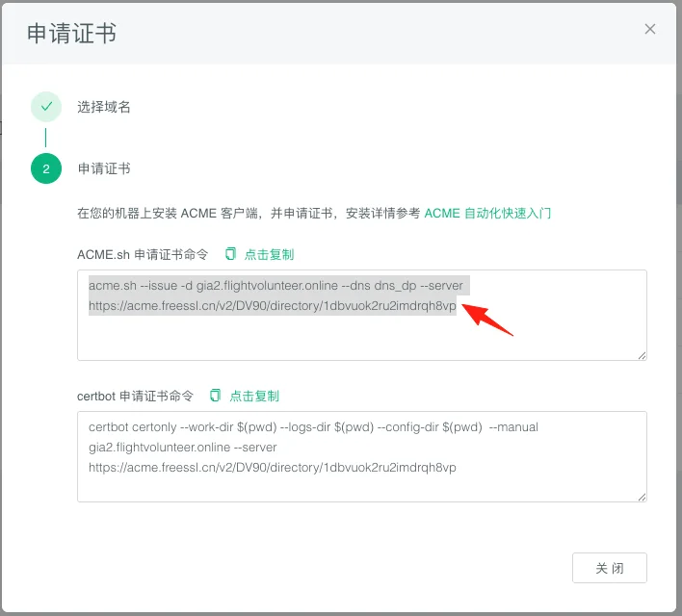Open the ACME 自动化快速入门 link
This screenshot has width=682, height=616.
487,213
